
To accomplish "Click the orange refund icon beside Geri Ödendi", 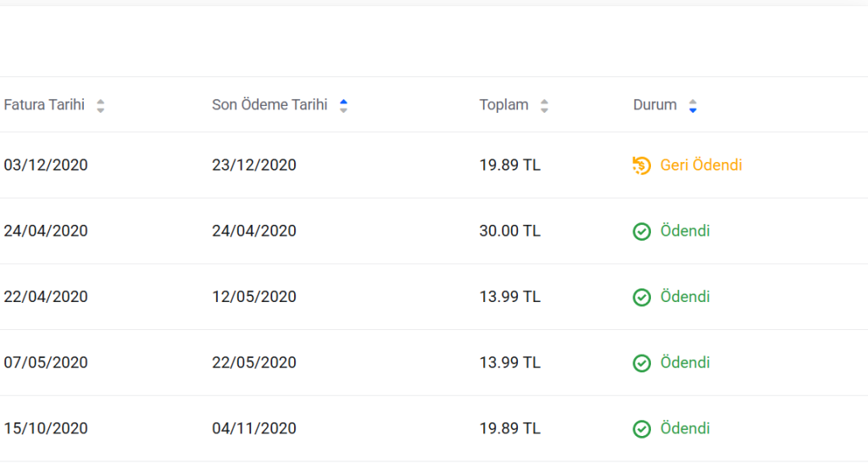I will 642,165.
